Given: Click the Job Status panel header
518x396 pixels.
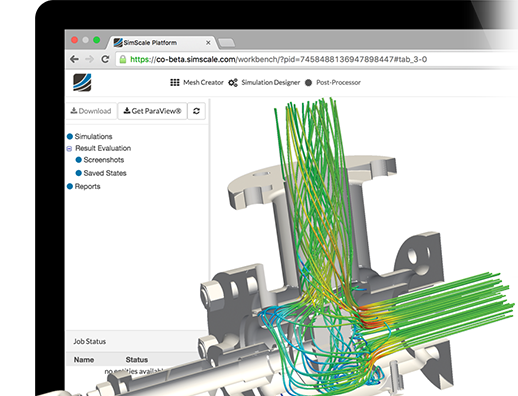Looking at the screenshot, I should pyautogui.click(x=90, y=341).
